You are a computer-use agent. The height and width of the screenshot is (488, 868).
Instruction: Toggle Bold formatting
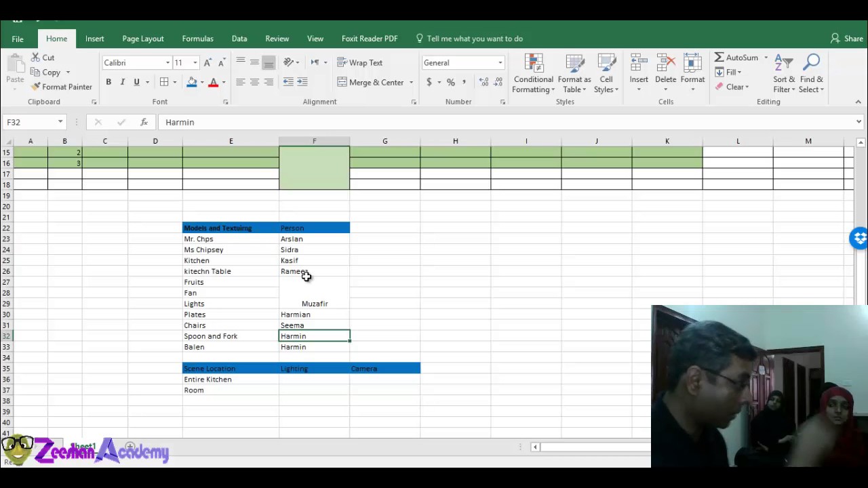[x=108, y=82]
